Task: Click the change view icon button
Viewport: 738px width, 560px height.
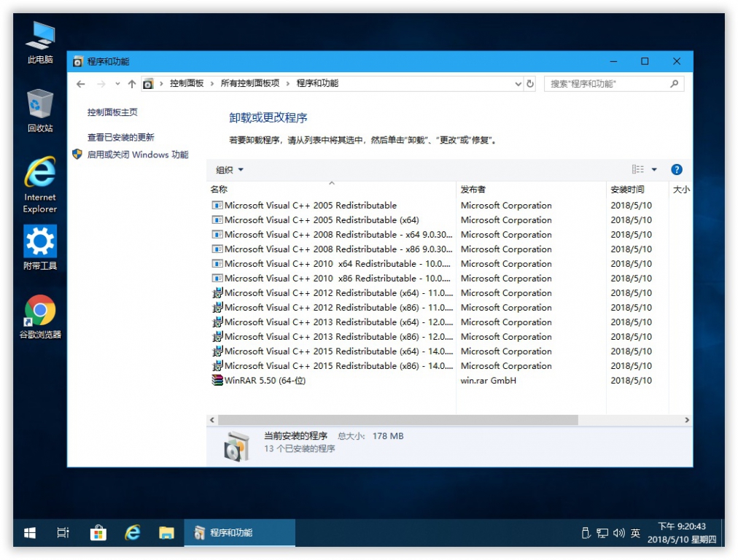Action: (638, 169)
